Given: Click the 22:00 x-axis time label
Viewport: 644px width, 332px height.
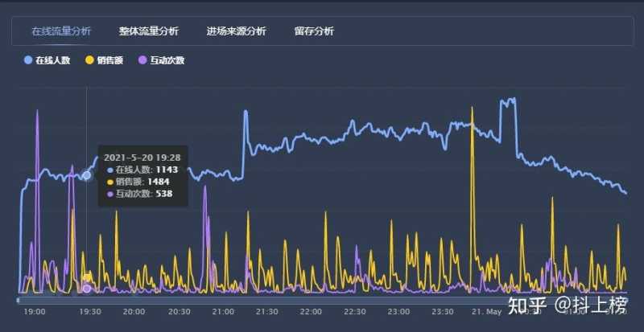Looking at the screenshot, I should (311, 311).
